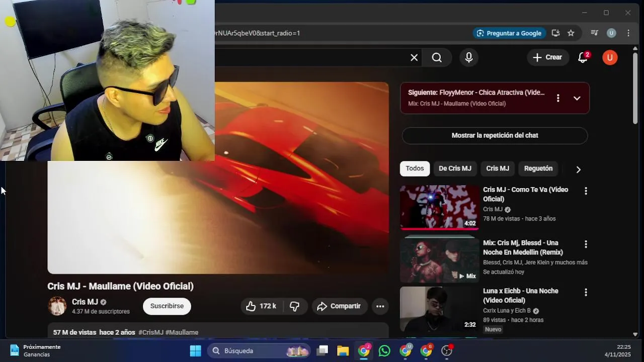
Task: Clear the YouTube search box with the X
Action: (x=414, y=58)
